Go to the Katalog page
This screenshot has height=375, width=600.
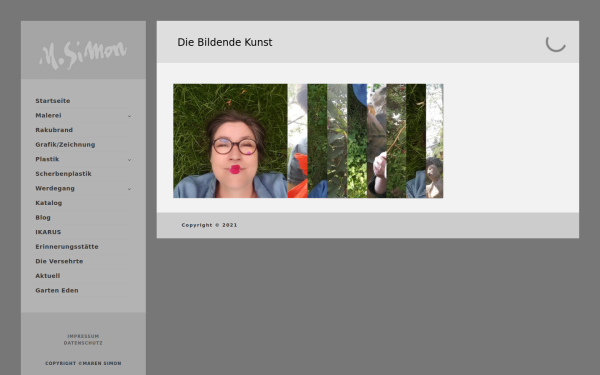49,203
